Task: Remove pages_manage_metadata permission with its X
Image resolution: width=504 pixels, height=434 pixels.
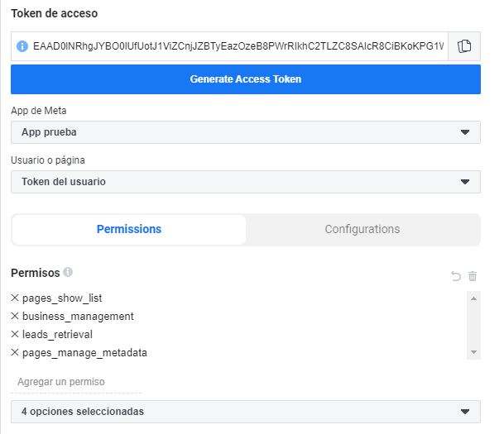Action: [x=15, y=353]
